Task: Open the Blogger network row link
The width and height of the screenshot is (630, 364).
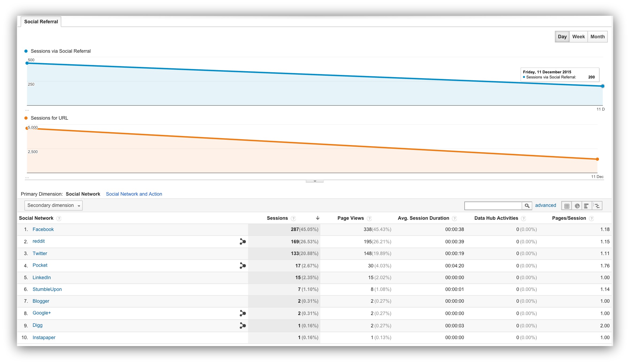Action: pyautogui.click(x=41, y=301)
